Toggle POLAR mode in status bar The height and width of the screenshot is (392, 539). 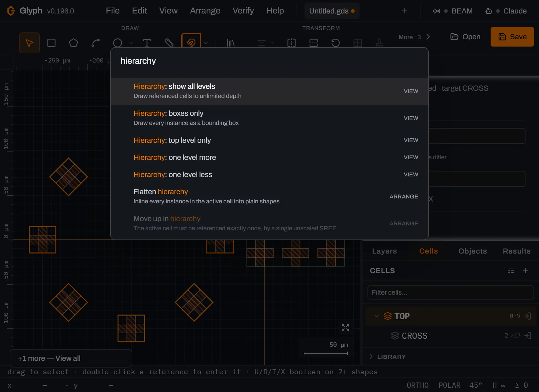[450, 385]
